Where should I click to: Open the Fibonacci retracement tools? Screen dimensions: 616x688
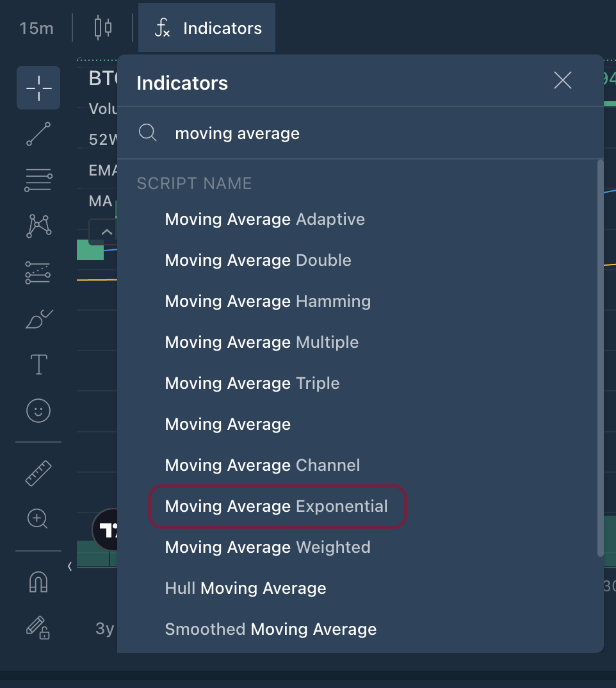pos(38,180)
